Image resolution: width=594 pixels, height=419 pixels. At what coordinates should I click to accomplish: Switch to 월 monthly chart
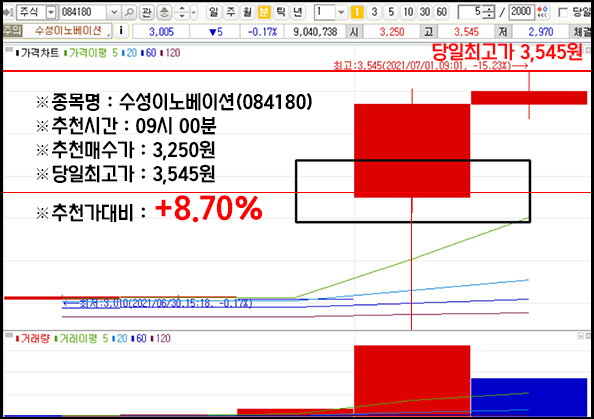coord(247,13)
